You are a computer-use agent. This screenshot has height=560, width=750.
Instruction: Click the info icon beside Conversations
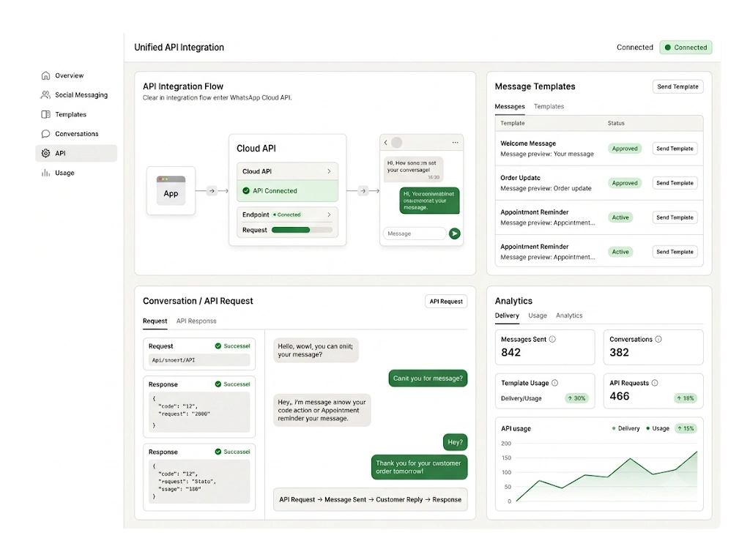(658, 339)
